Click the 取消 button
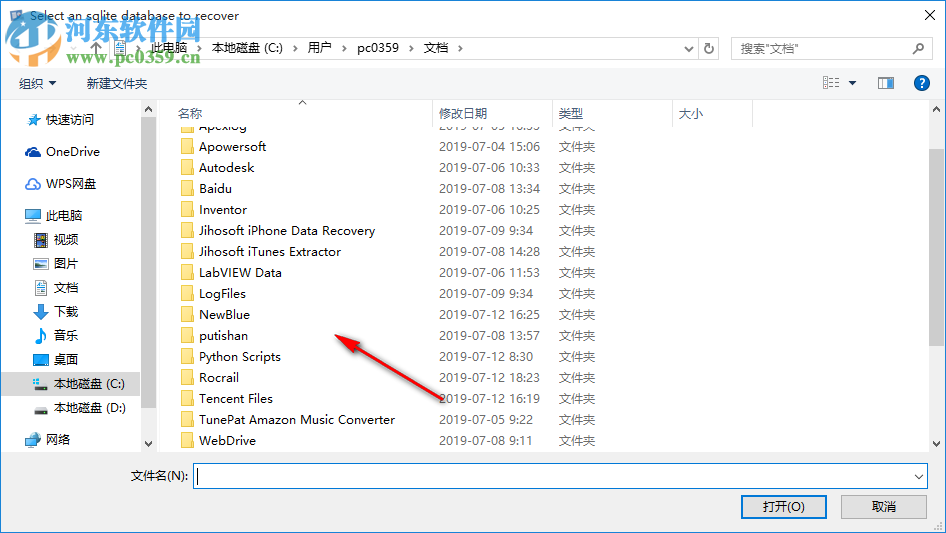Screen dimensions: 946x533 pos(883,506)
